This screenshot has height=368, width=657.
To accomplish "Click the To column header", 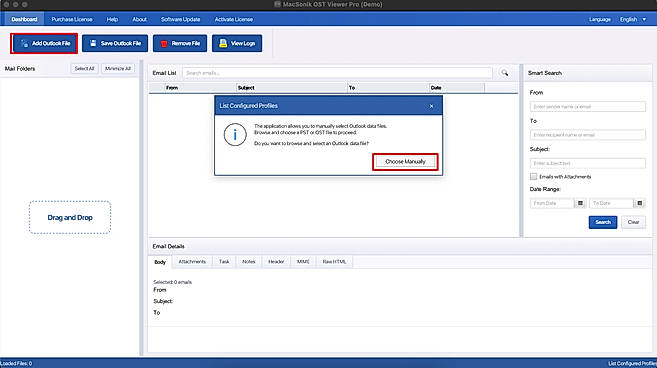I will [x=388, y=88].
